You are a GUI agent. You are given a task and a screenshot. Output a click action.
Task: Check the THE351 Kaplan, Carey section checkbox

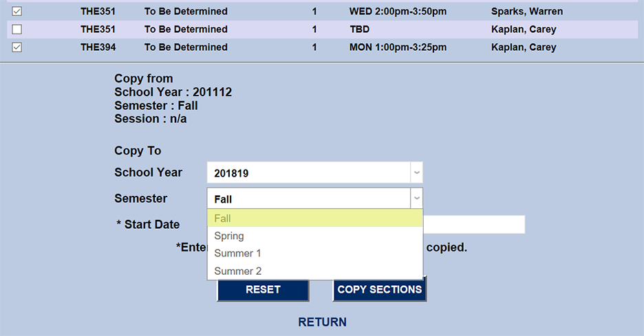[x=17, y=30]
